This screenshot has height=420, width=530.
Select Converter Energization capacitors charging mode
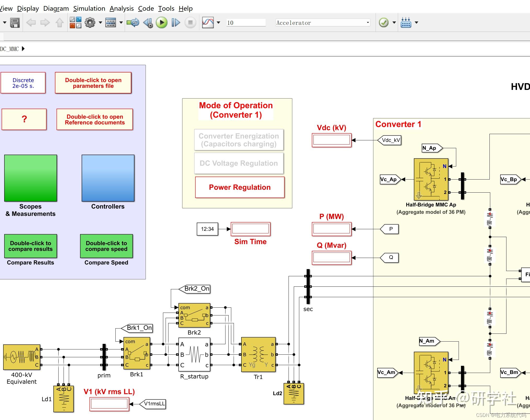(239, 140)
